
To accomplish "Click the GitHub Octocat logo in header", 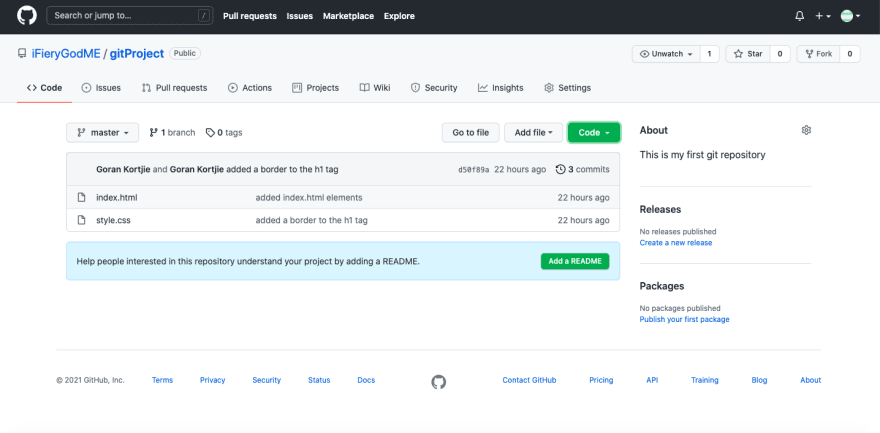I will click(x=27, y=16).
